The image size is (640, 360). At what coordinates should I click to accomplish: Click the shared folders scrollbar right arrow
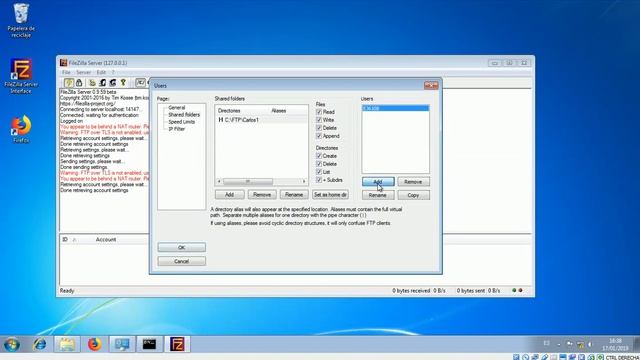304,181
